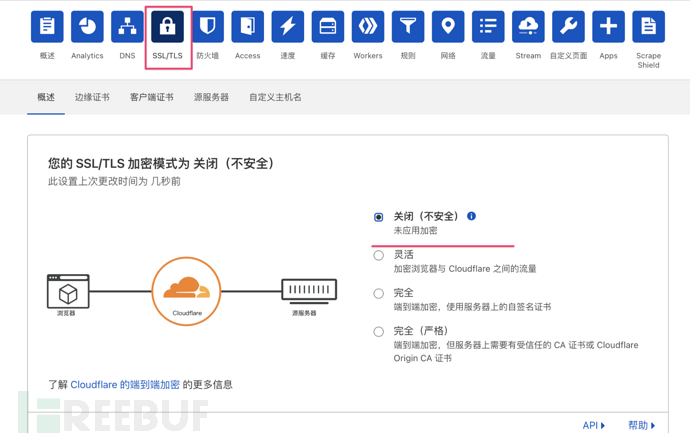Select the SSL/TLS padlock icon

(x=167, y=27)
